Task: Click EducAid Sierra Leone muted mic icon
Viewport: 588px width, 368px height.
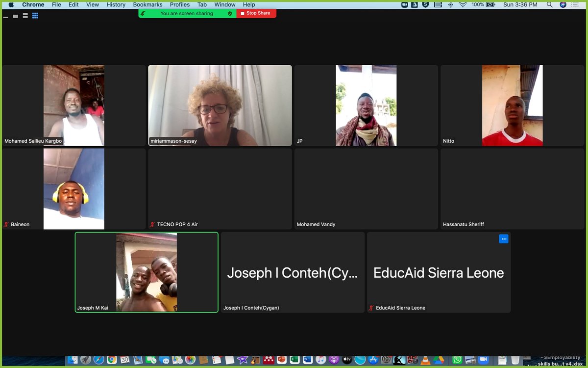Action: (371, 308)
